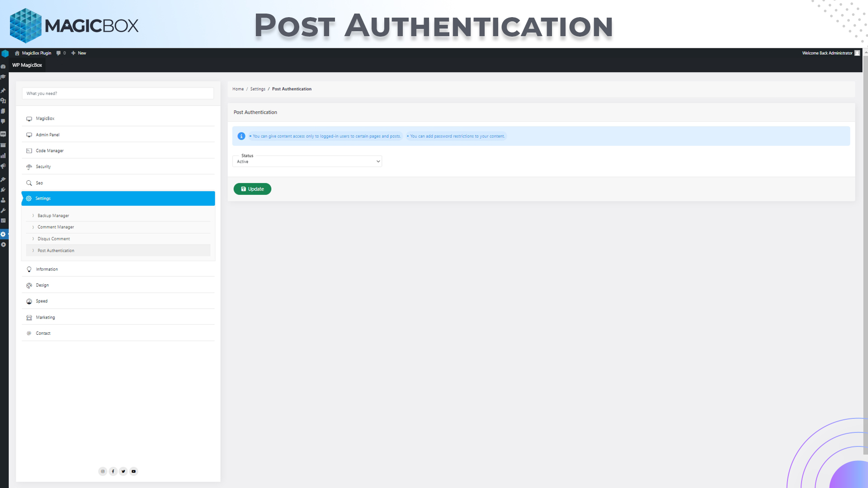Click the administrator avatar in admin bar
Viewport: 868px width, 488px height.
coord(857,53)
